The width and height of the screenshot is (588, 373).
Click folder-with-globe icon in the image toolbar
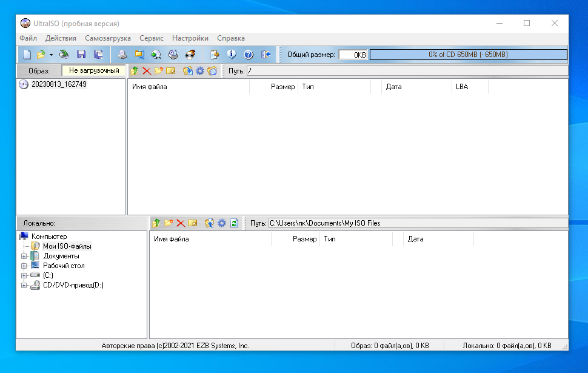[x=212, y=70]
